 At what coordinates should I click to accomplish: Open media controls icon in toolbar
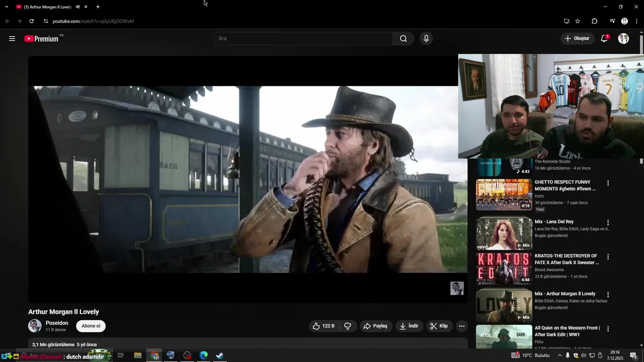pyautogui.click(x=612, y=21)
